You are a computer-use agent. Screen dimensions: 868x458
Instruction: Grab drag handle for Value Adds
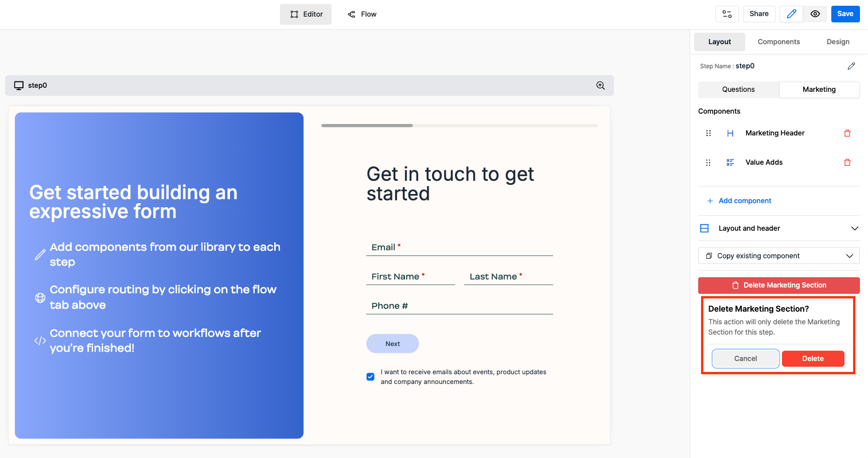pyautogui.click(x=709, y=162)
